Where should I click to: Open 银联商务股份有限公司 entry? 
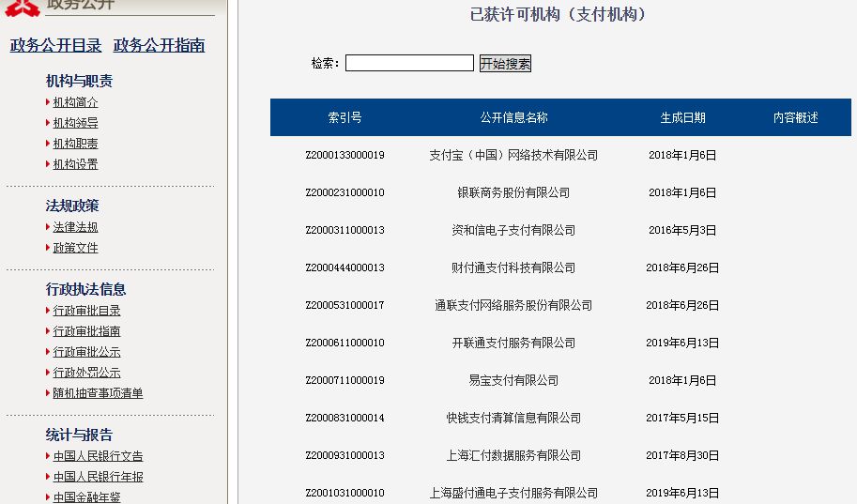click(x=513, y=192)
